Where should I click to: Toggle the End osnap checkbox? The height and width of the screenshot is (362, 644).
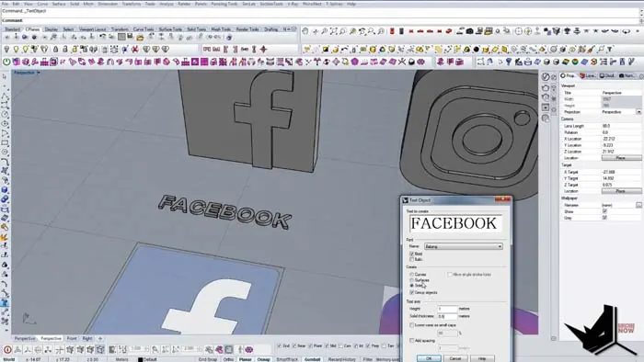click(x=280, y=346)
